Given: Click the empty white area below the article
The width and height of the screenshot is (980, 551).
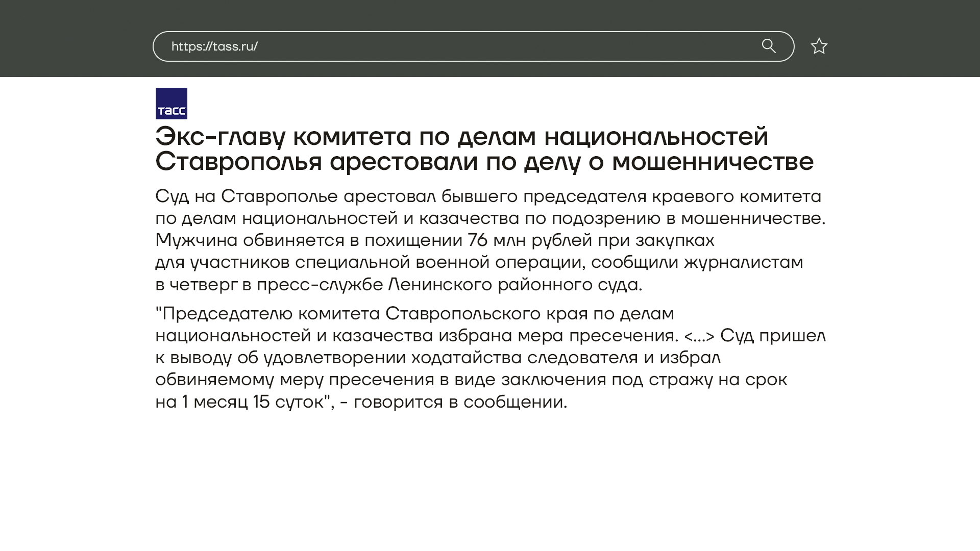Looking at the screenshot, I should pyautogui.click(x=490, y=485).
